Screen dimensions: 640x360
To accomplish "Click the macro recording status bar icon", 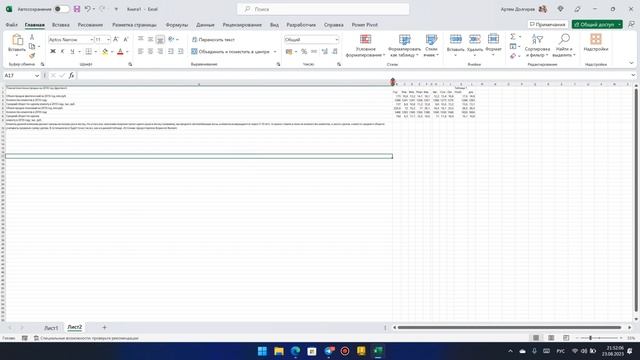I will 24,338.
